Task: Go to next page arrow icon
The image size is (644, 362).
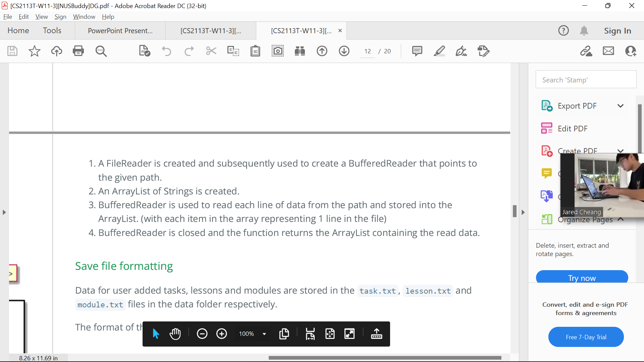Action: pyautogui.click(x=344, y=51)
